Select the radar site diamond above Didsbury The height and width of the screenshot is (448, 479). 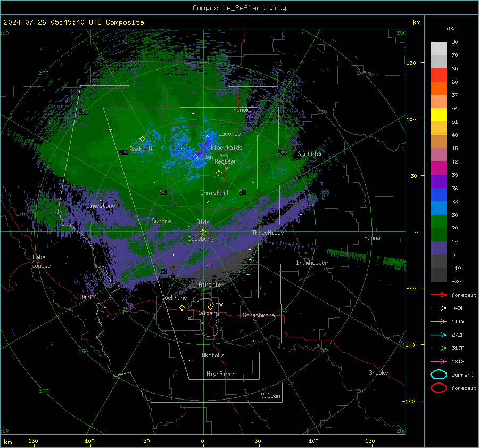tap(203, 232)
